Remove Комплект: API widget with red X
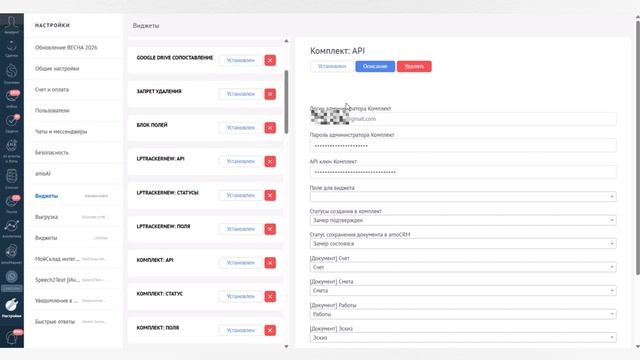Viewport: 640px width, 360px height. pyautogui.click(x=270, y=263)
